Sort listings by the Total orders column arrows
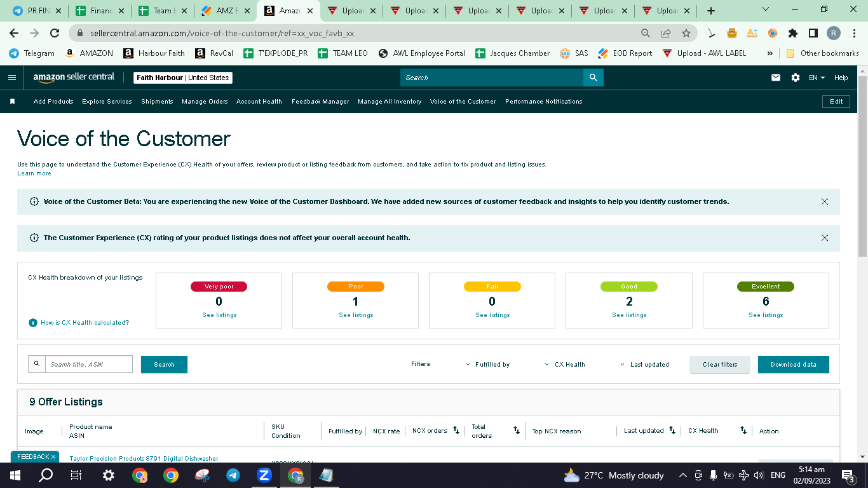 click(x=517, y=431)
